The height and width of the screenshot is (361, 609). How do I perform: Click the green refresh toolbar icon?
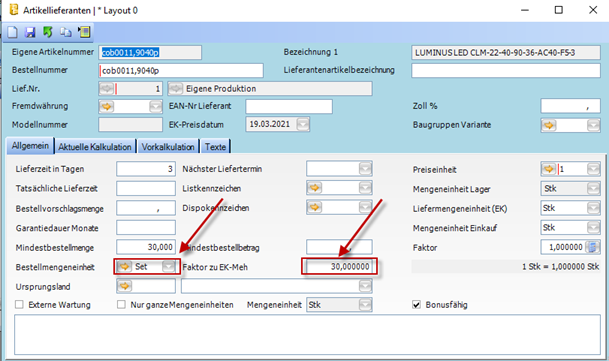(48, 32)
